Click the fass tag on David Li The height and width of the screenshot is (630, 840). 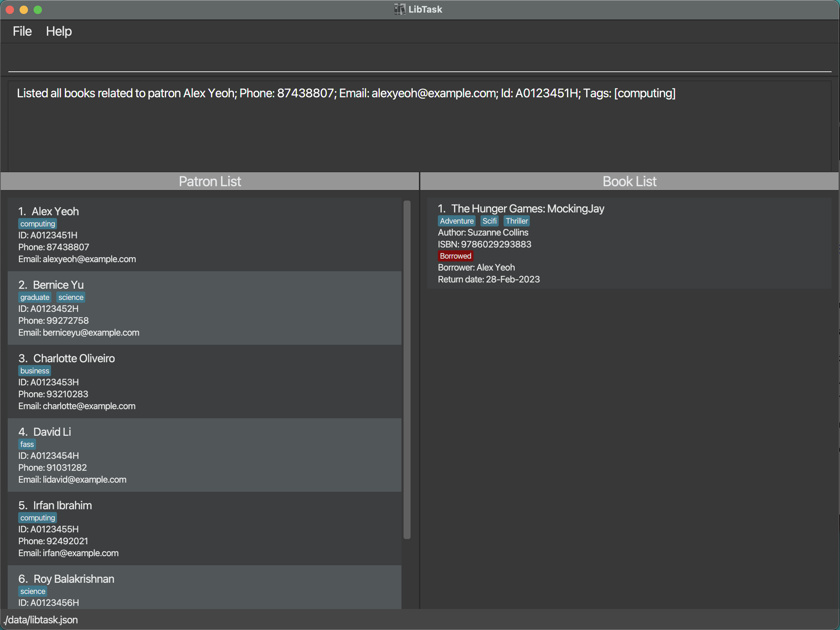pyautogui.click(x=27, y=444)
